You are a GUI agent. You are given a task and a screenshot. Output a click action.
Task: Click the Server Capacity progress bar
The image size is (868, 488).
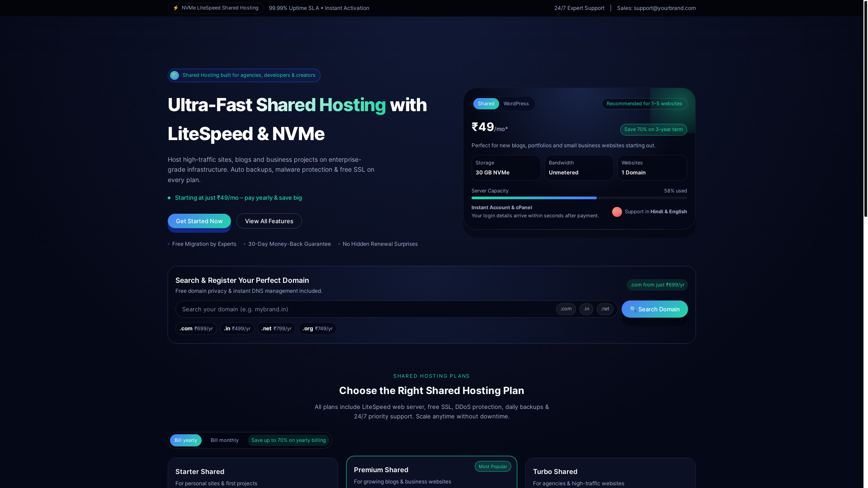tap(579, 198)
